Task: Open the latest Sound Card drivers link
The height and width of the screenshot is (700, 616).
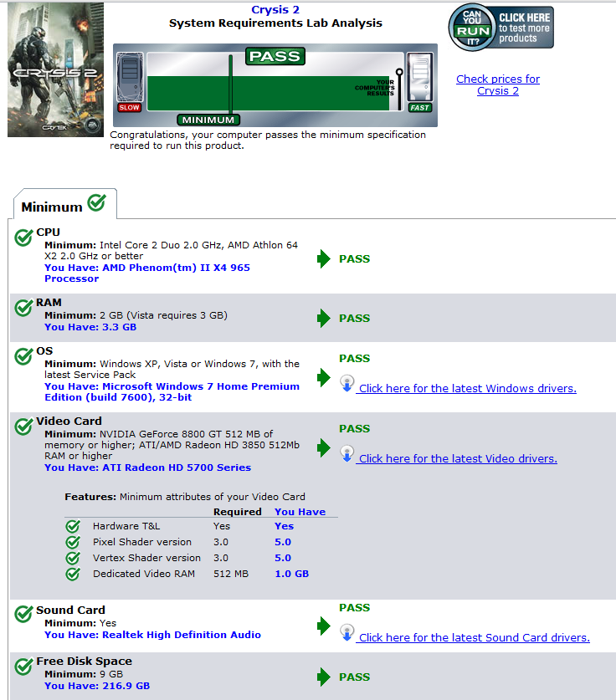Action: pos(474,638)
